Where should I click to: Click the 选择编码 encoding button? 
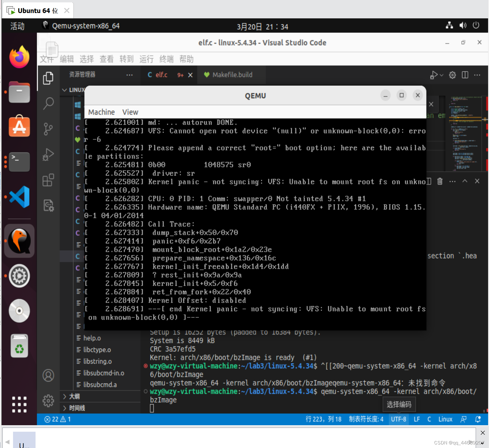pos(399,404)
